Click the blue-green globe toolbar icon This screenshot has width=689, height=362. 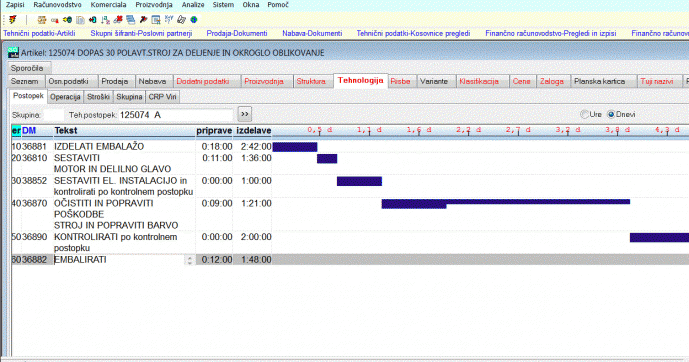[194, 20]
